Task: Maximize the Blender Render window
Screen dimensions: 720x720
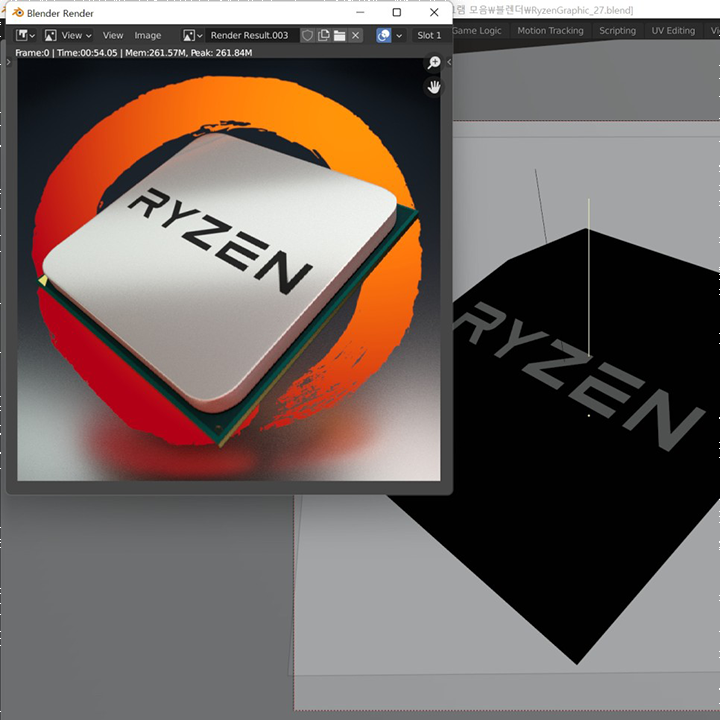Action: (x=397, y=12)
